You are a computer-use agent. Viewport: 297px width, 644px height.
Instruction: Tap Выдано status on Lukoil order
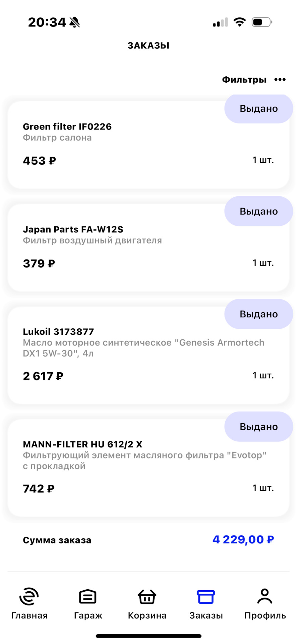point(258,314)
